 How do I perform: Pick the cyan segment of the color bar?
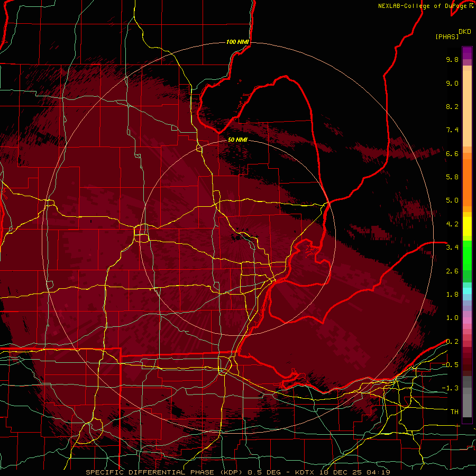[467, 291]
